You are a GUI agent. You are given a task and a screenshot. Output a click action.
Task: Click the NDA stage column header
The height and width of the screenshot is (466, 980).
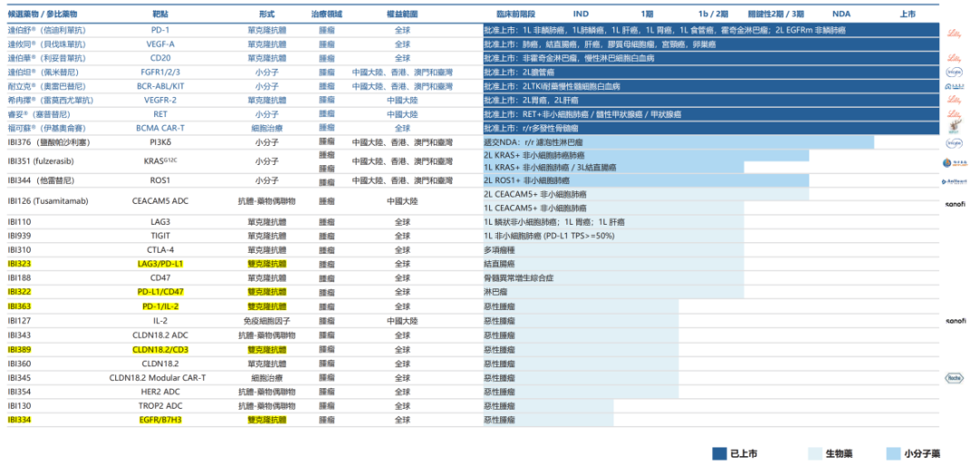pos(841,15)
